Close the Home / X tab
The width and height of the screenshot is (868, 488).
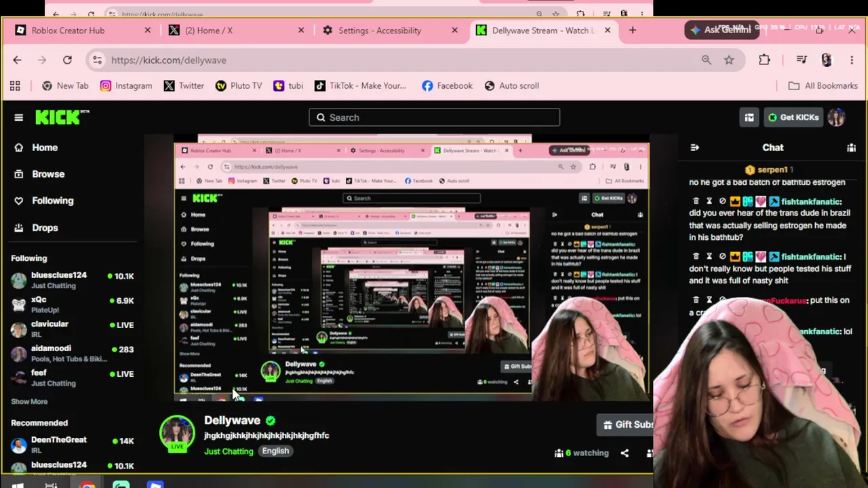pos(301,30)
